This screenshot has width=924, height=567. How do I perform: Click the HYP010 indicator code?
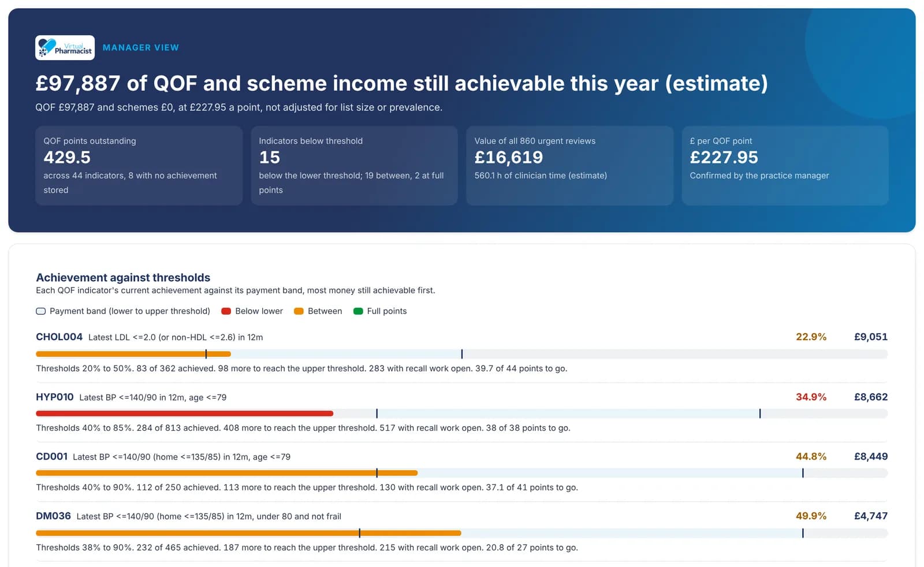[55, 397]
